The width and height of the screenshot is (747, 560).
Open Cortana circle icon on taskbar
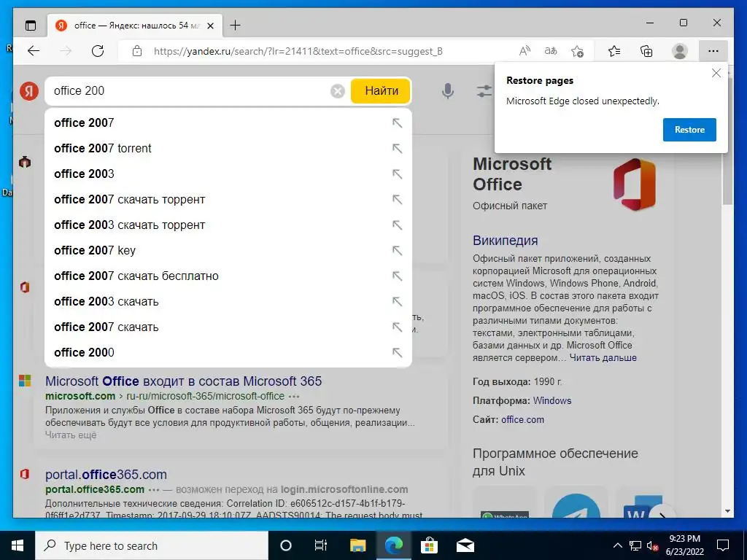click(285, 545)
